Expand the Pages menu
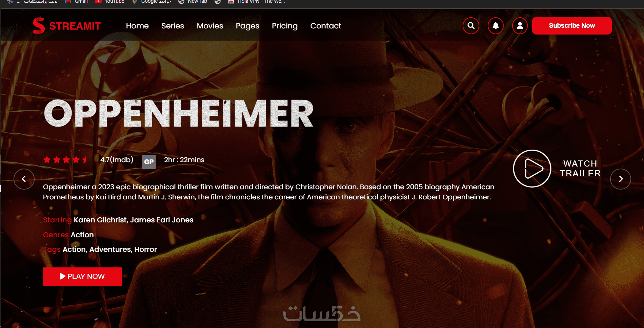The image size is (644, 328). pyautogui.click(x=247, y=26)
